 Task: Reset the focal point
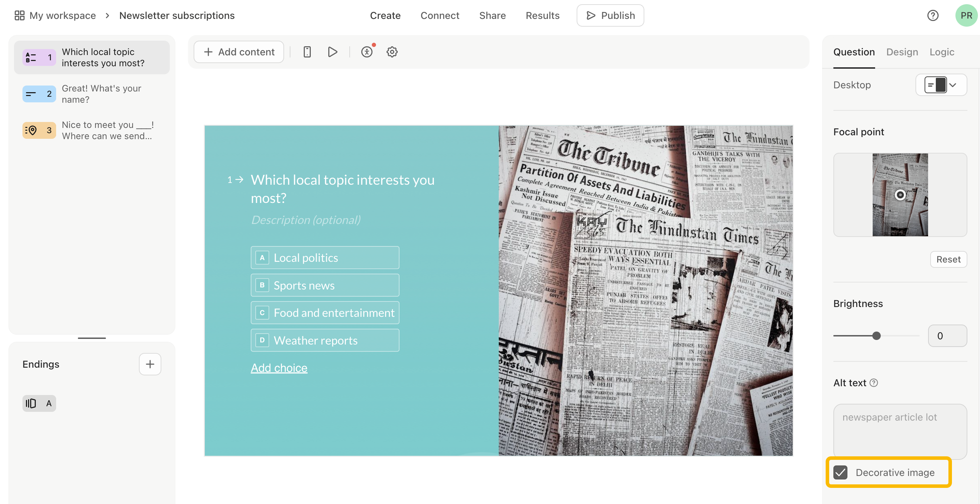[948, 260]
